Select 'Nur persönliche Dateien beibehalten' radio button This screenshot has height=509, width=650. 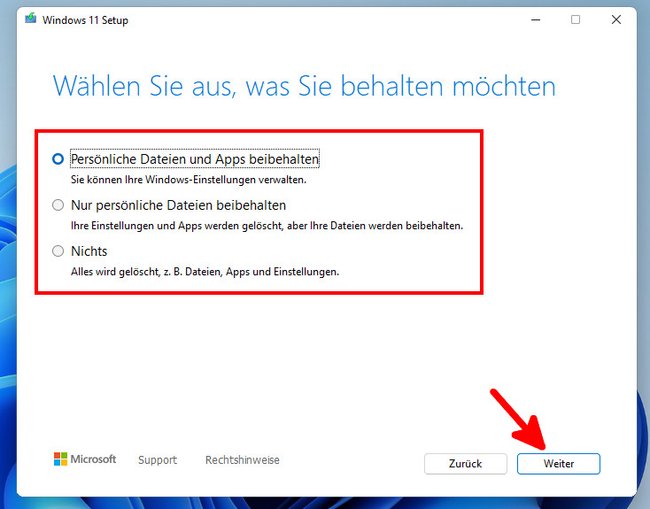click(58, 205)
